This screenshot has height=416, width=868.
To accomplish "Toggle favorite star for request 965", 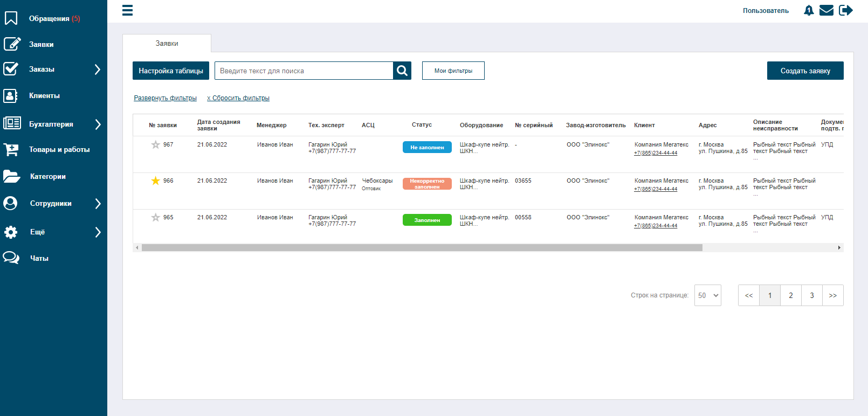I will pos(156,217).
